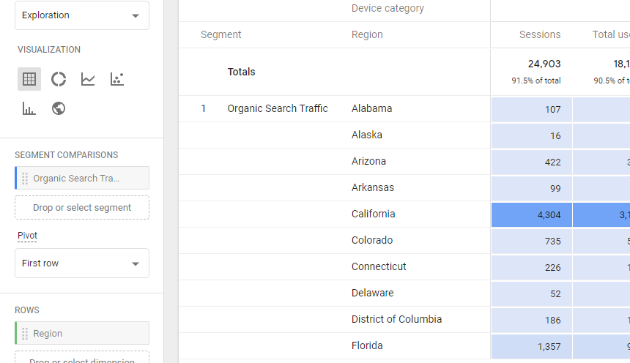Click the Exploration dropdown arrow
Image resolution: width=630 pixels, height=363 pixels.
[135, 16]
